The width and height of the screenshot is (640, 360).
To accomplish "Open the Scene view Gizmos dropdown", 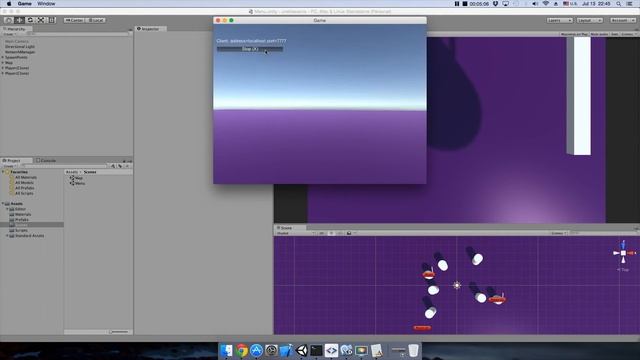I will click(x=558, y=233).
